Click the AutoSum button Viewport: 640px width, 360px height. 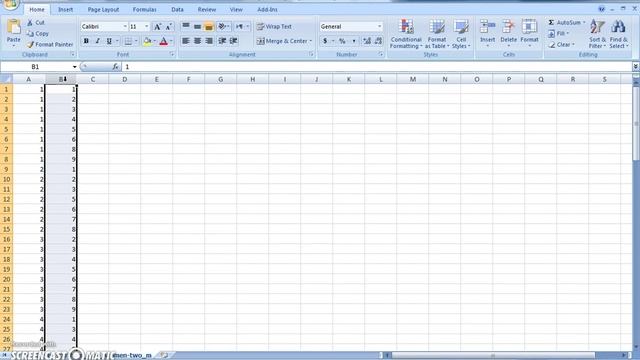click(564, 22)
